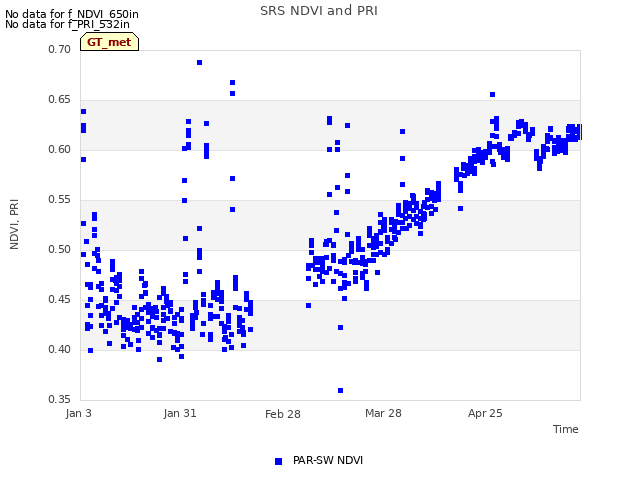Click the 0.35 y-axis tick label
This screenshot has height=480, width=640.
click(60, 399)
